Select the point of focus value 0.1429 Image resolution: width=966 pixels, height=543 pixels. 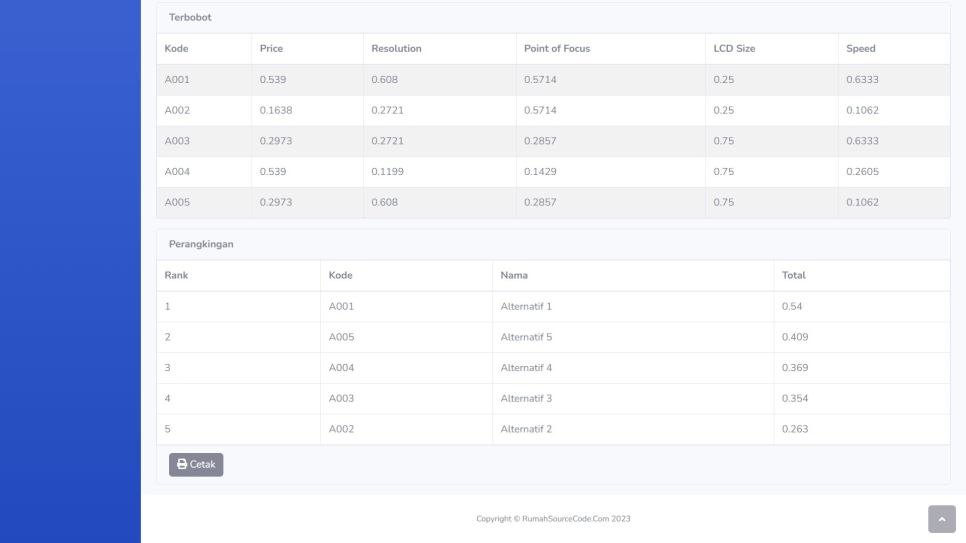pyautogui.click(x=540, y=172)
